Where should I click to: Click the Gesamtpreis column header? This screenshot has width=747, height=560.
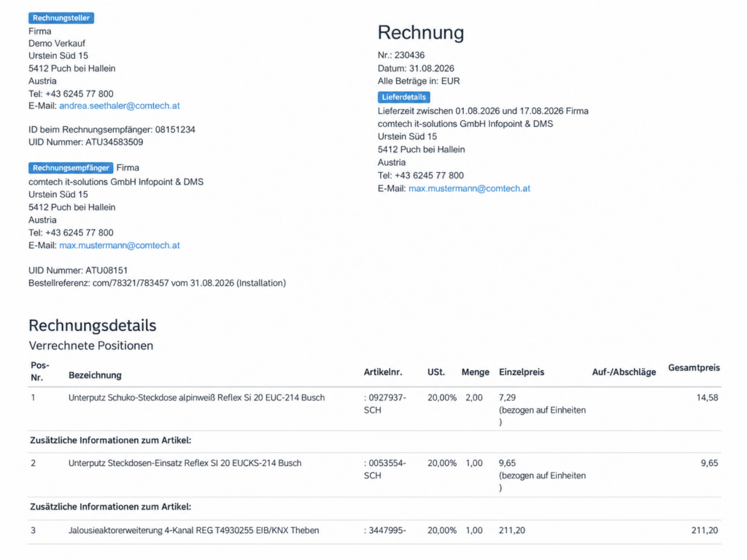coord(694,367)
